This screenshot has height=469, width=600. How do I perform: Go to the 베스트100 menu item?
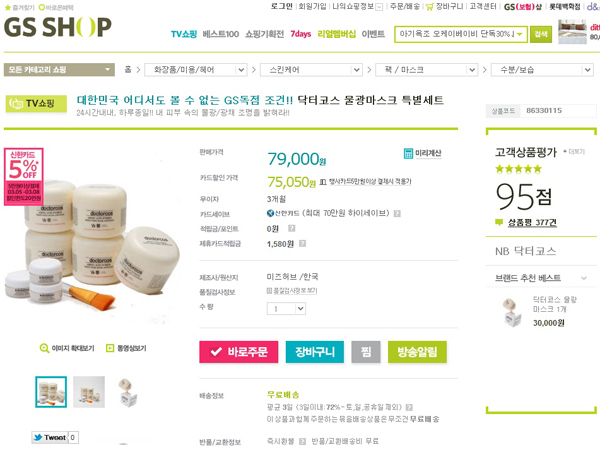221,34
